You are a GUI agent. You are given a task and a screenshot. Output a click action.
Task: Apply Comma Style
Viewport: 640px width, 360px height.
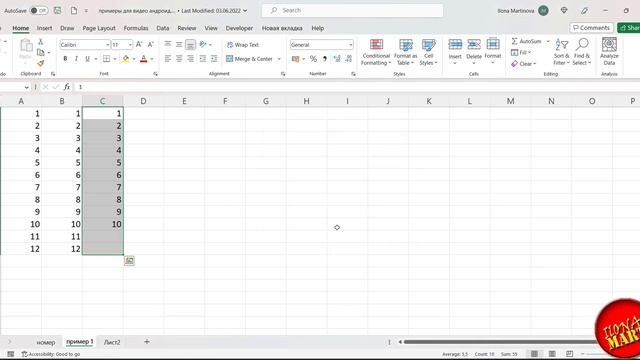pyautogui.click(x=325, y=59)
